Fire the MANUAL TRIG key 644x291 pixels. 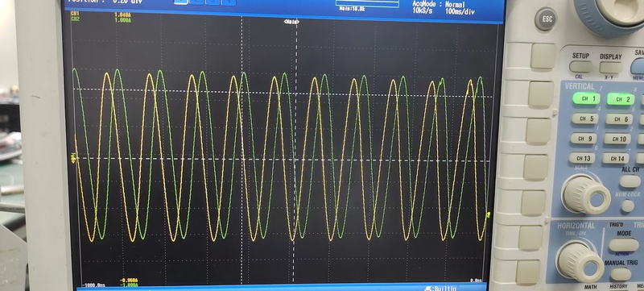point(621,274)
